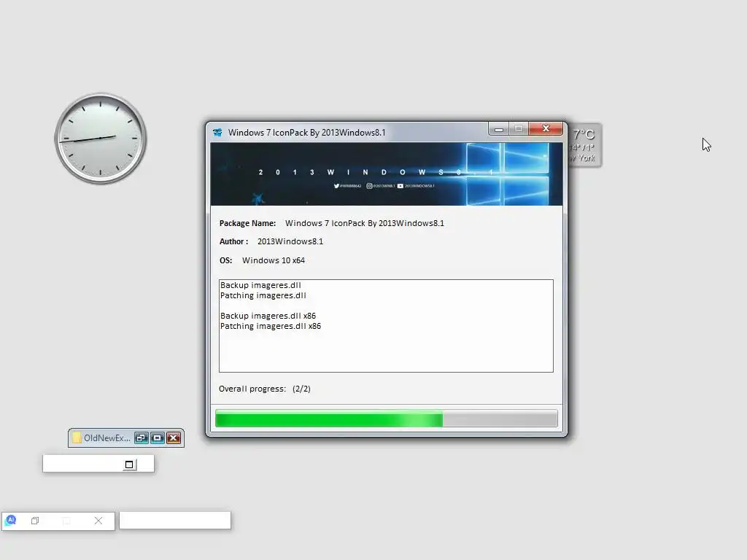Click the "Overall progress: (2/2)" label
Image resolution: width=747 pixels, height=560 pixels.
(x=264, y=389)
